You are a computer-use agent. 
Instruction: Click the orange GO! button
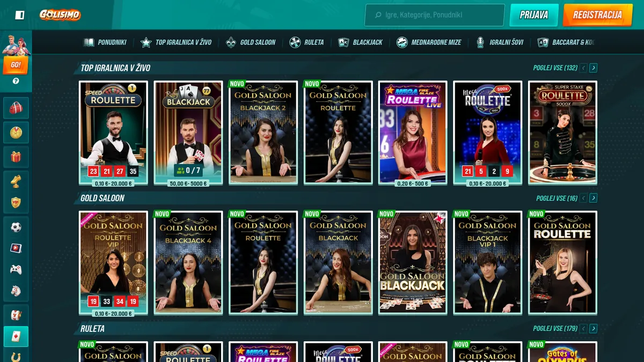click(16, 65)
